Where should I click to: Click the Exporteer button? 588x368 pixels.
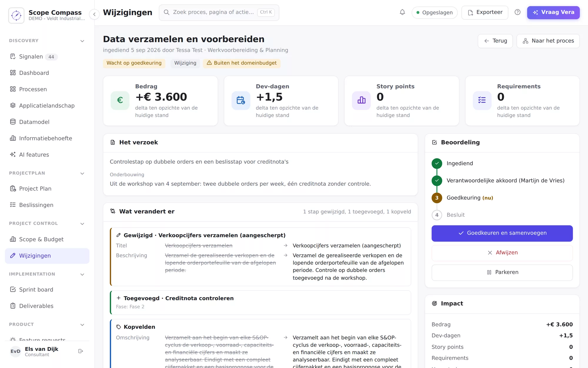485,12
